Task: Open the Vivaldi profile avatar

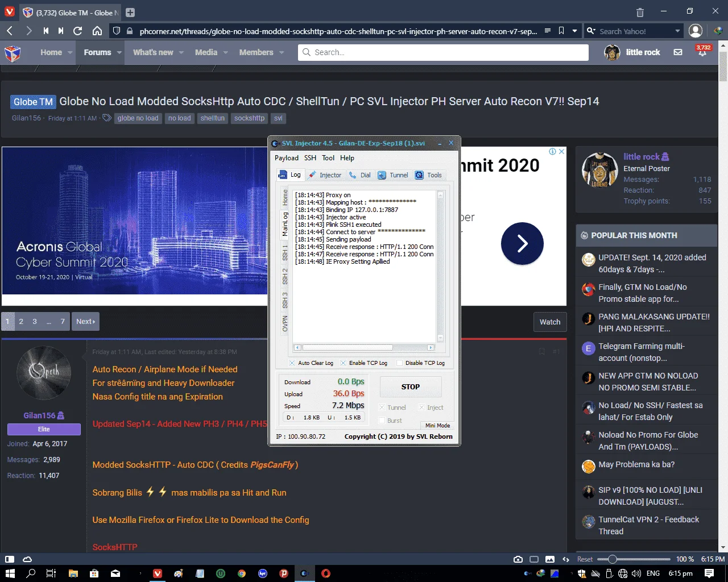Action: click(696, 31)
